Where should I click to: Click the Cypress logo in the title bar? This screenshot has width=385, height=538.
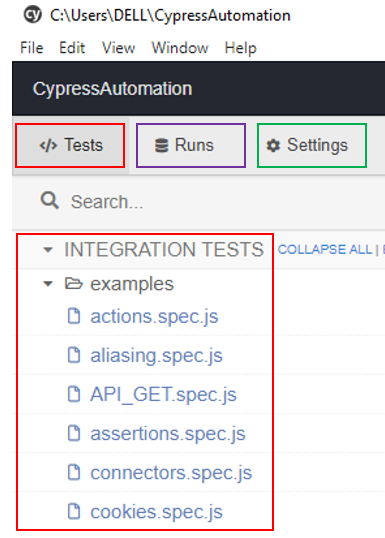pos(33,15)
